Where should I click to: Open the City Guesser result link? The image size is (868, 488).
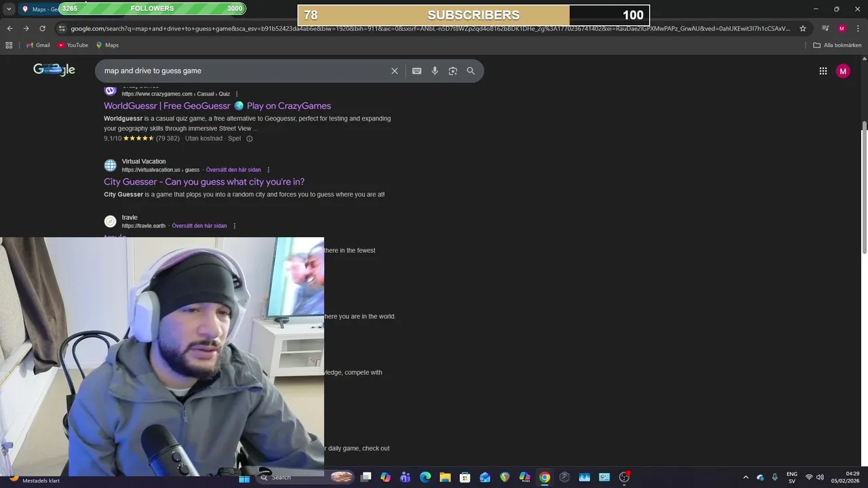204,182
